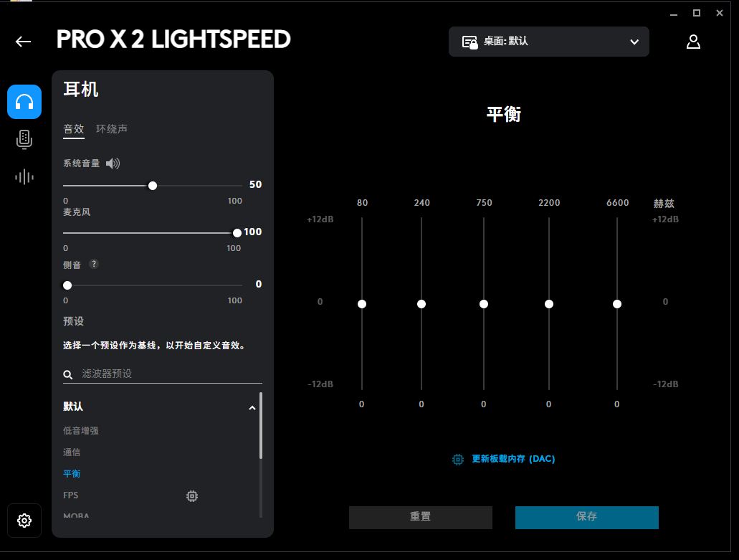Minimize the window
The image size is (739, 560).
coord(674,14)
